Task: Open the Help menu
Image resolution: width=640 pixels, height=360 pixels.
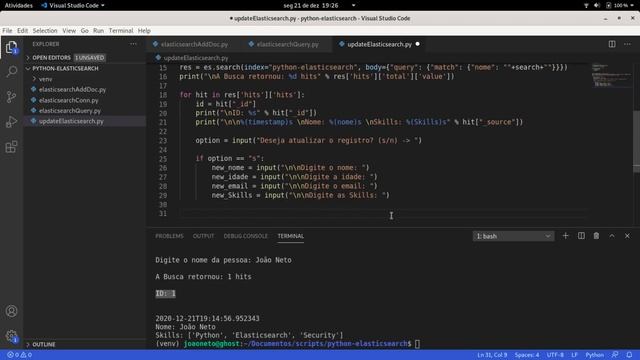Action: tap(144, 31)
